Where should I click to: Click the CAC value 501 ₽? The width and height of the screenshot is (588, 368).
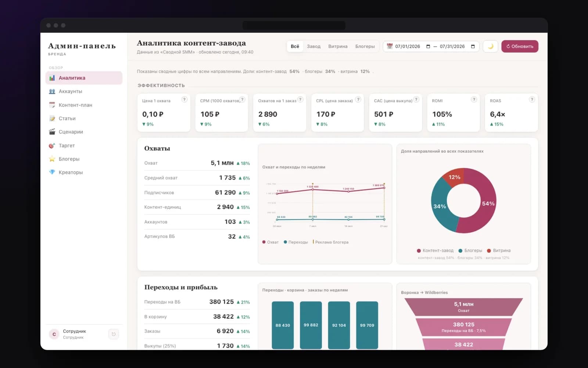(x=384, y=114)
